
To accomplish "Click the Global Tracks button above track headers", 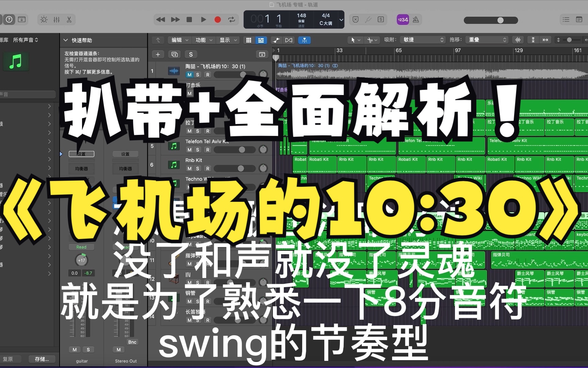I will 262,54.
